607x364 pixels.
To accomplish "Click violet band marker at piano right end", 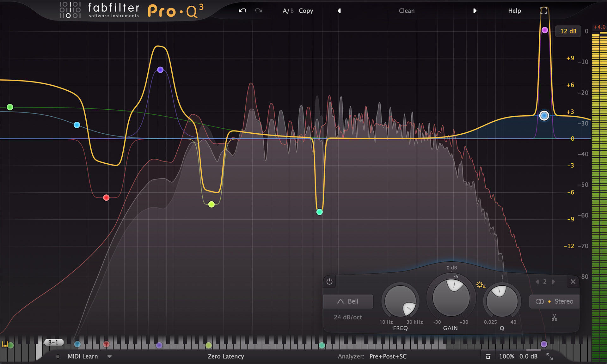I will click(544, 344).
